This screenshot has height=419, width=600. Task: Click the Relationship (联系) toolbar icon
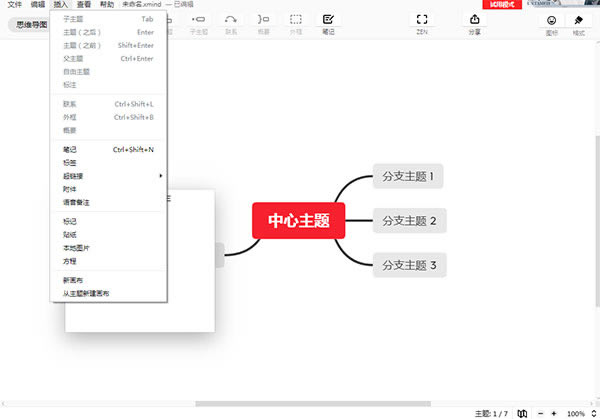[231, 20]
